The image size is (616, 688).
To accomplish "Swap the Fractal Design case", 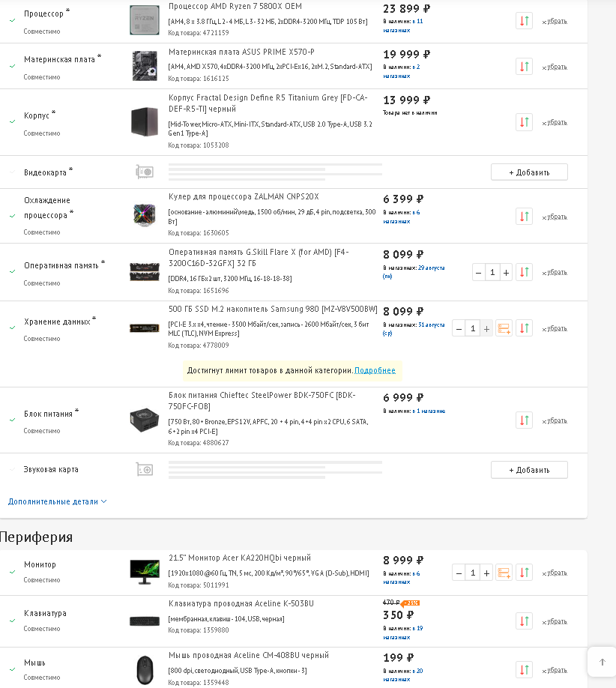I will [524, 122].
